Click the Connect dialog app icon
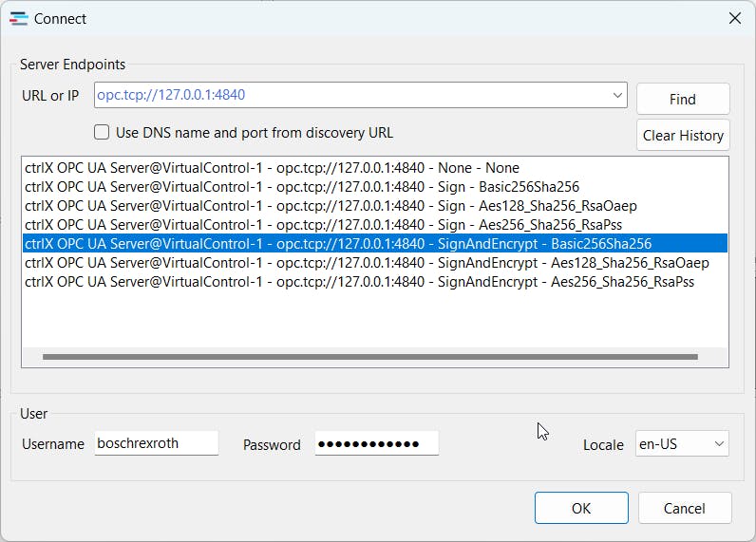Image resolution: width=756 pixels, height=542 pixels. click(x=18, y=18)
